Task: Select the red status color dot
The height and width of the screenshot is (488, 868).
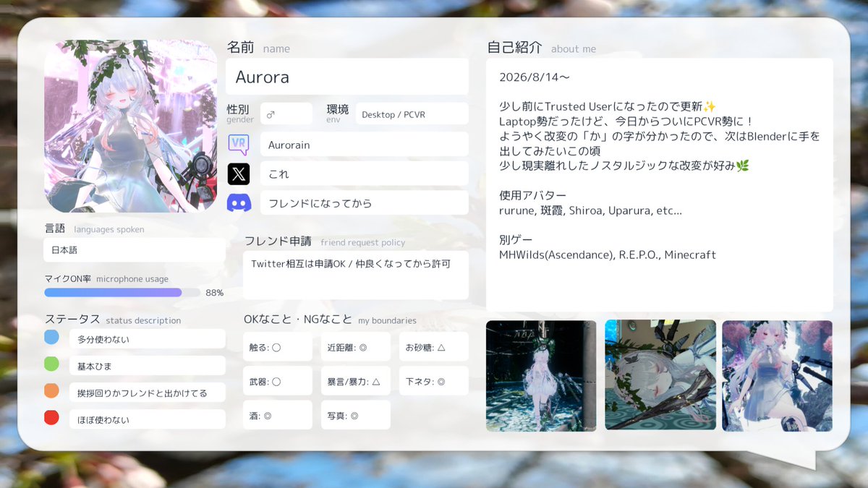Action: click(x=51, y=418)
